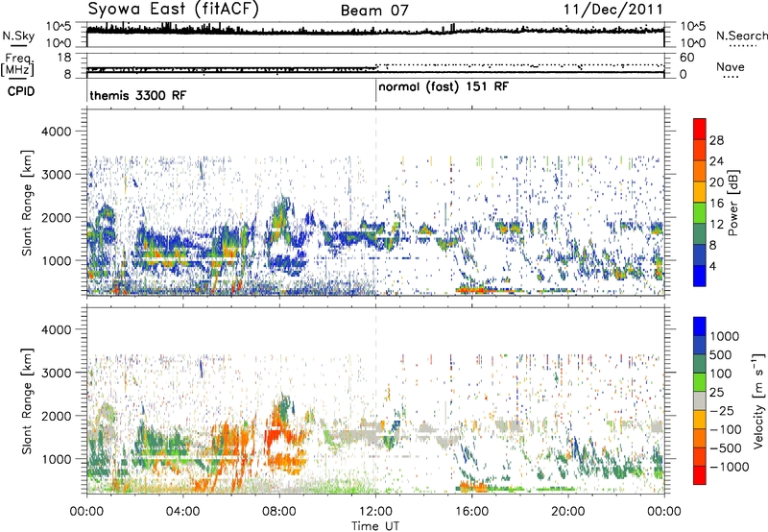The width and height of the screenshot is (768, 532).
Task: Click the blue top segment of Velocity colorbar
Action: [700, 326]
